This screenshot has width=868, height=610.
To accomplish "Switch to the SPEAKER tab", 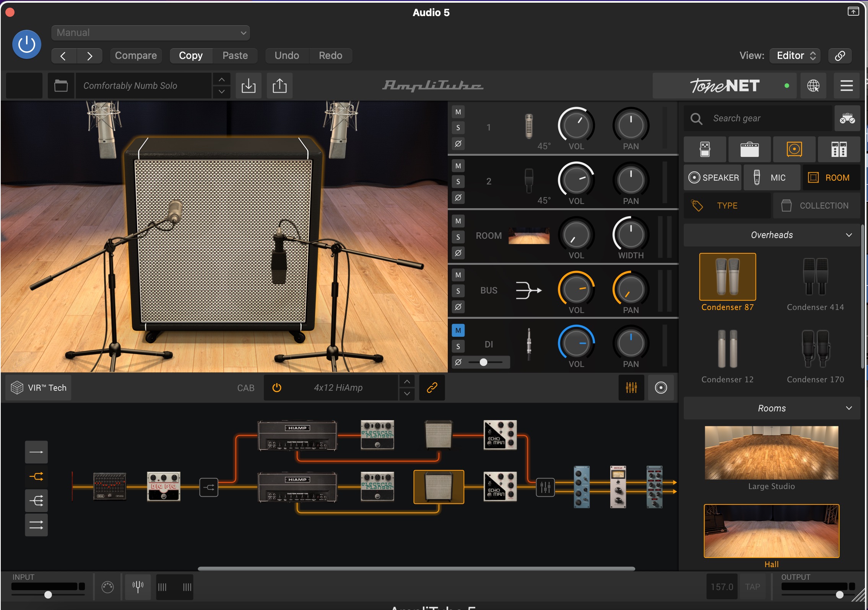I will (713, 178).
